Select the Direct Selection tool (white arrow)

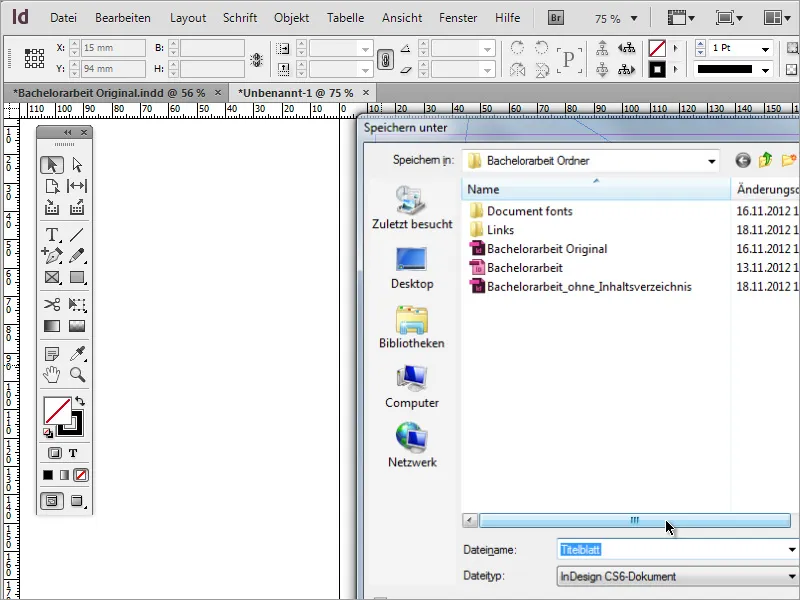tap(77, 165)
